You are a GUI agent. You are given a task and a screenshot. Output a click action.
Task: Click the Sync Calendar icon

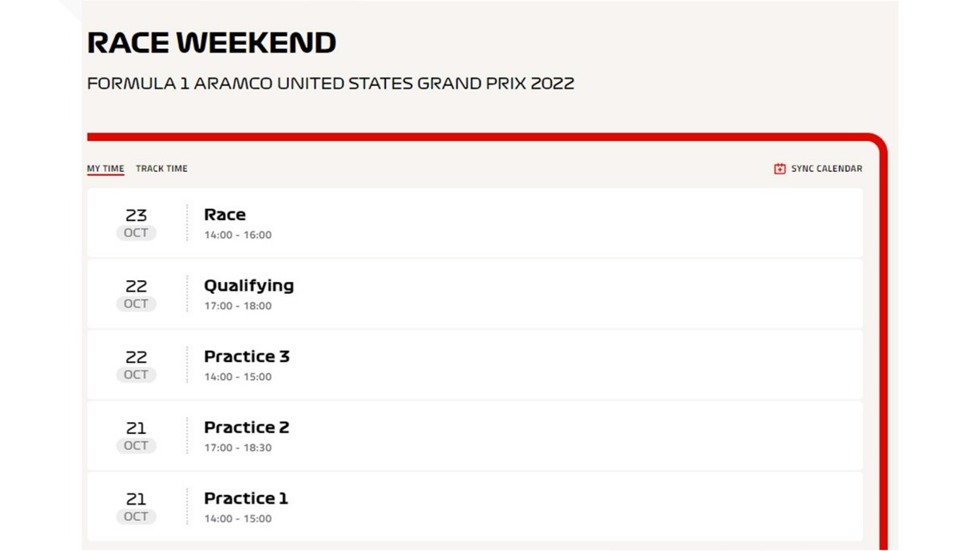[x=780, y=168]
